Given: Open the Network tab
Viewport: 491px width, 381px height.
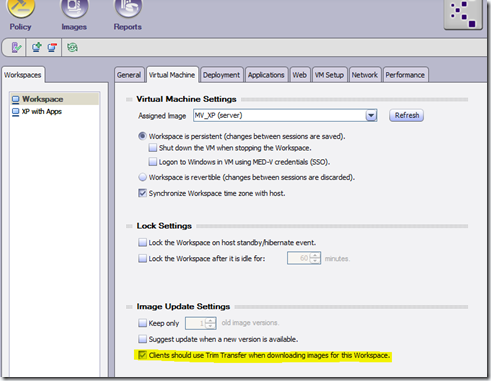Looking at the screenshot, I should (365, 75).
